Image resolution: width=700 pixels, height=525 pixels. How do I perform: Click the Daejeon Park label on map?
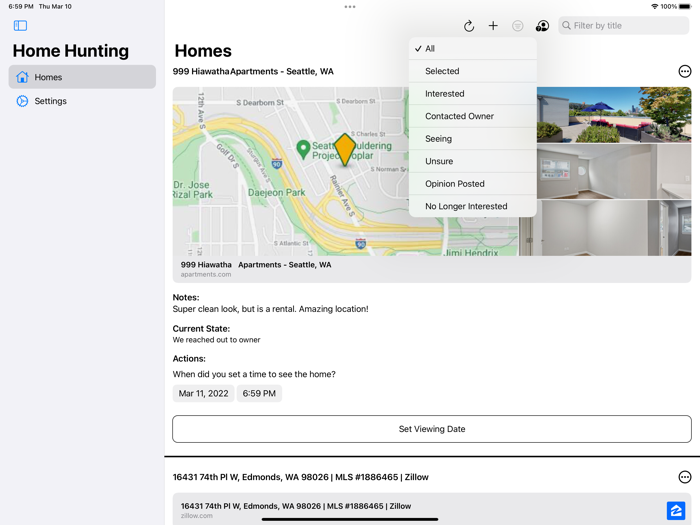[276, 192]
